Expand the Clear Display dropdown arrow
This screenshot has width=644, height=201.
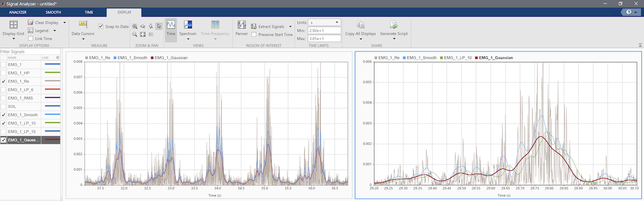coord(64,23)
